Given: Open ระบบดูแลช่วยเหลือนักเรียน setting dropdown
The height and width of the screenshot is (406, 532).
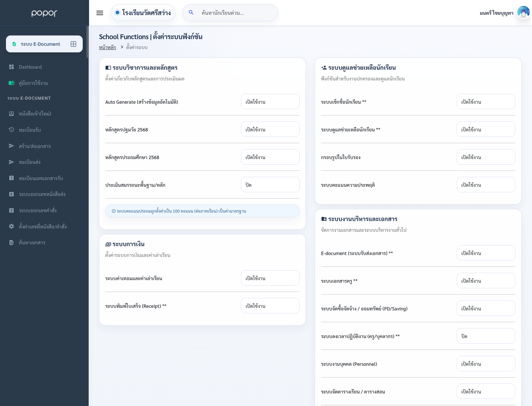Looking at the screenshot, I should [x=486, y=129].
